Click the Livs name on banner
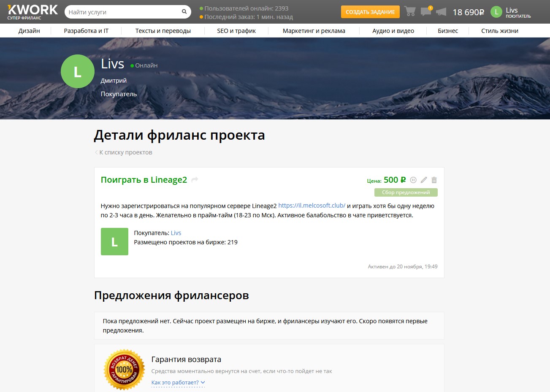 point(112,64)
